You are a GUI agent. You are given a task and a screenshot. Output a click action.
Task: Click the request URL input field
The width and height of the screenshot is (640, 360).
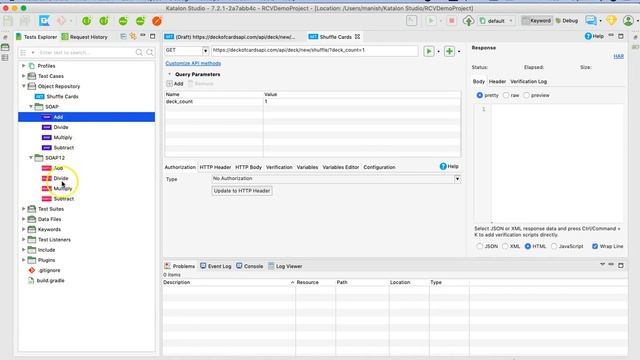click(314, 50)
